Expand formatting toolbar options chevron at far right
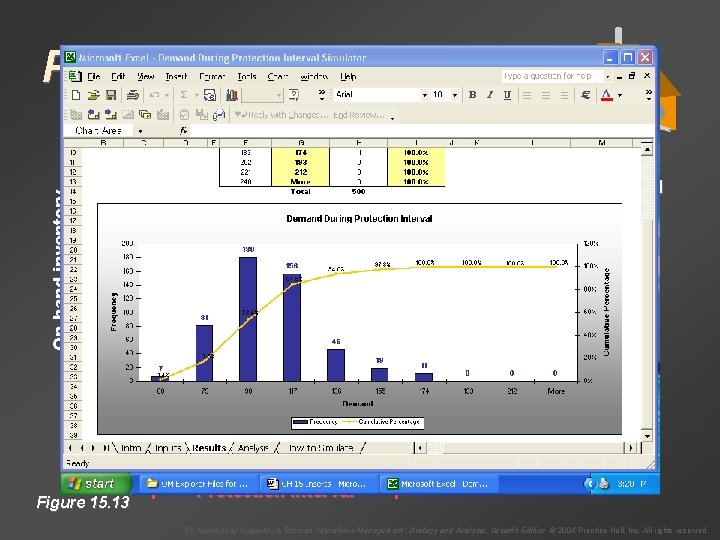 click(648, 95)
